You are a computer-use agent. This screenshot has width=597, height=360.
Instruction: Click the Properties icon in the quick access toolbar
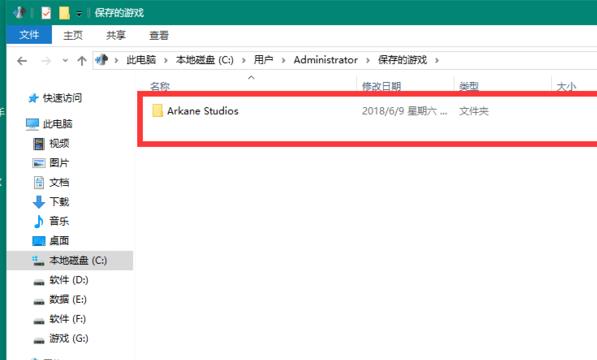pos(46,13)
